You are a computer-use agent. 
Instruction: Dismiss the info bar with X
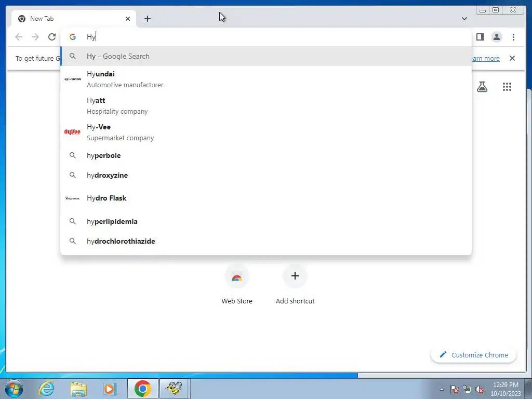[x=512, y=58]
